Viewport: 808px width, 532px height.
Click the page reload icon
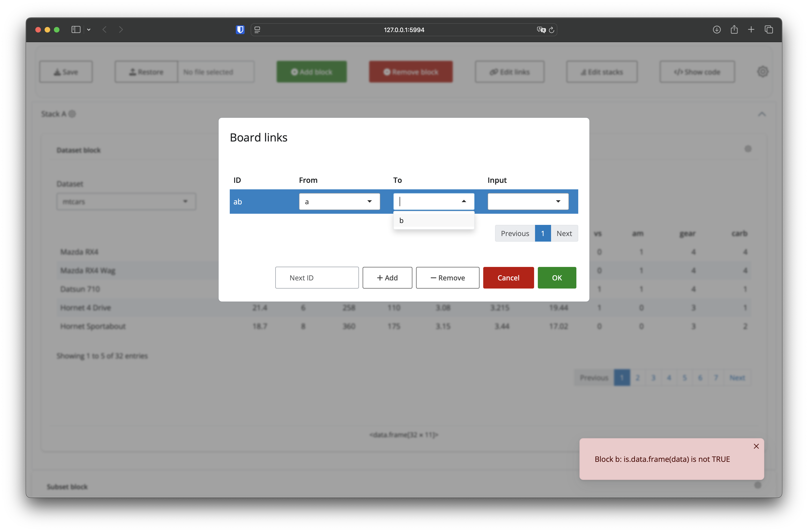(x=552, y=30)
